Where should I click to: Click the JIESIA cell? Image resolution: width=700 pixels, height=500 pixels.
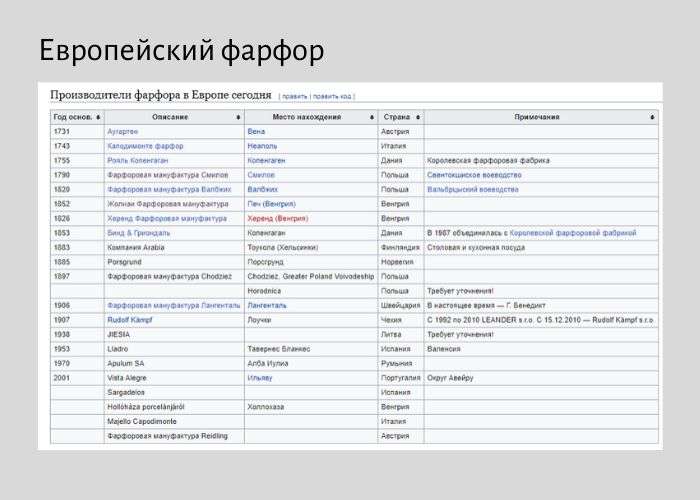coord(175,334)
